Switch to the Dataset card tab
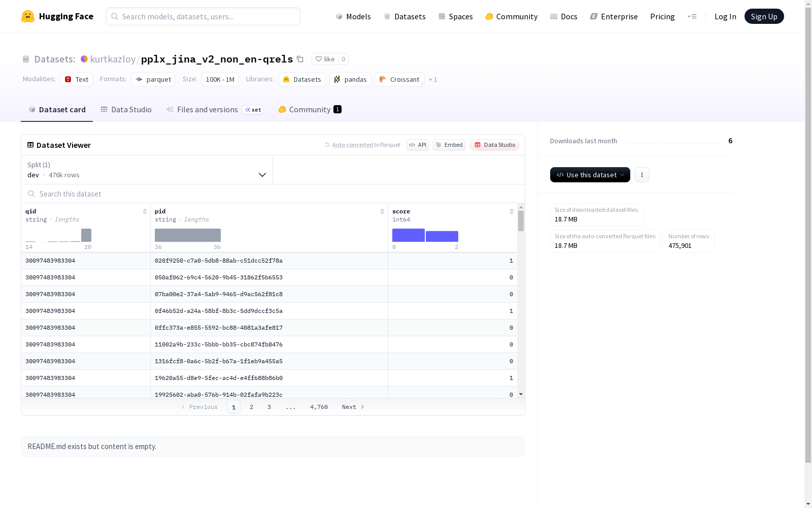This screenshot has width=812, height=508. click(x=57, y=110)
